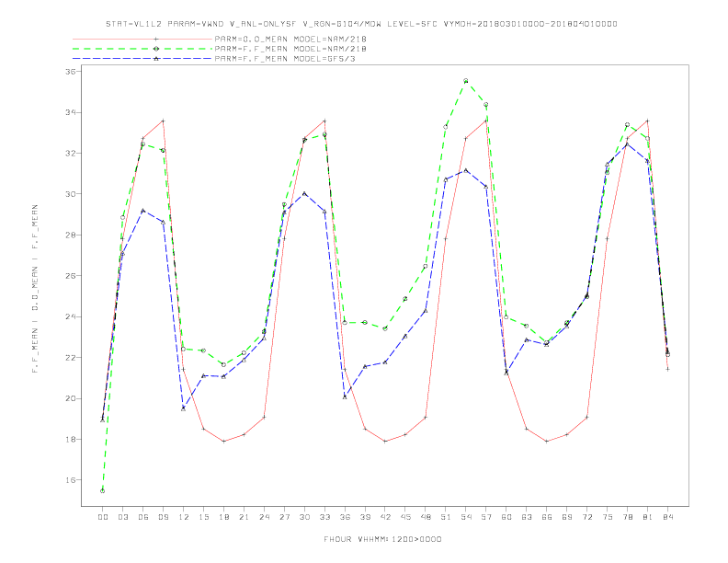Click y-axis tick label 36
The height and width of the screenshot is (563, 728).
[70, 72]
